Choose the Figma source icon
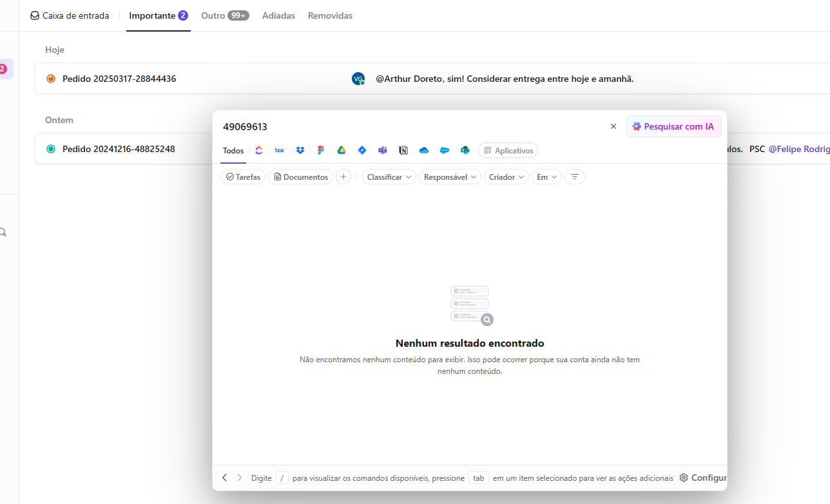Viewport: 830px width, 504px height. click(x=321, y=150)
